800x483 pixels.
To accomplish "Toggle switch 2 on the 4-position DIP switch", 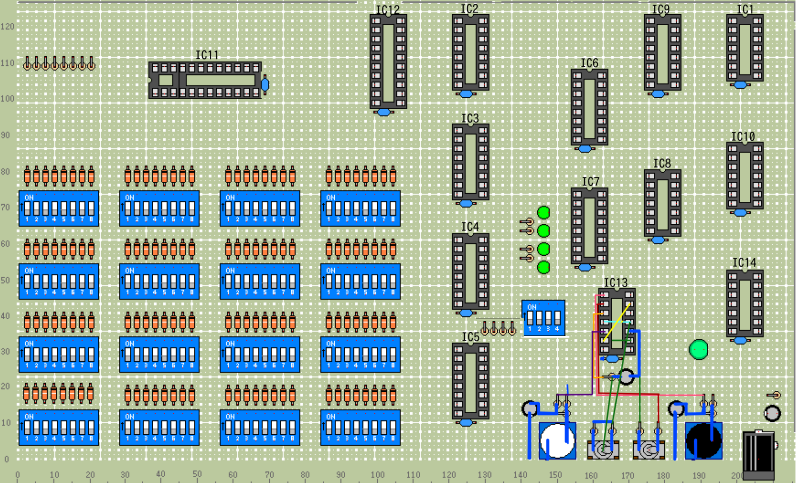I will click(539, 319).
